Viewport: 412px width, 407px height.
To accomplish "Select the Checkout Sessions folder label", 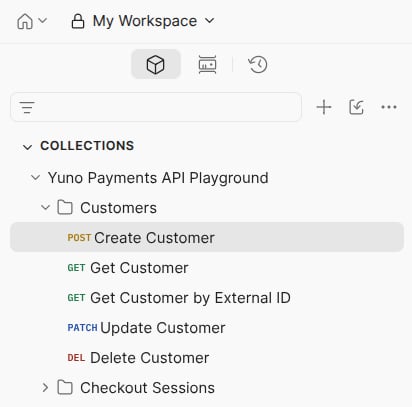I will (147, 388).
